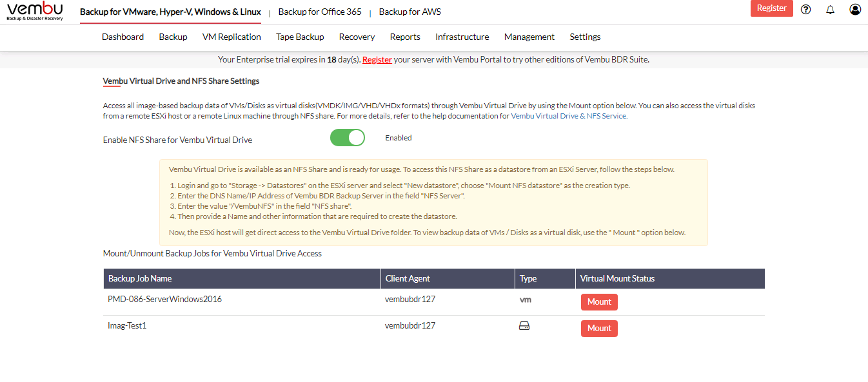Open the Infrastructure menu

[x=462, y=37]
